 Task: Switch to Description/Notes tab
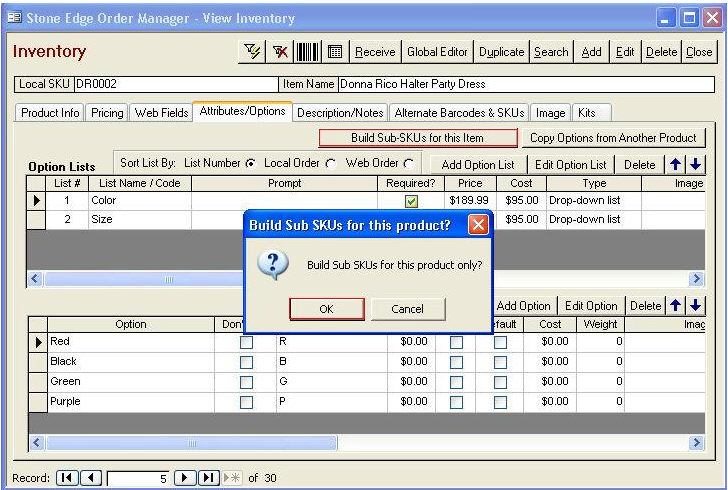[340, 113]
